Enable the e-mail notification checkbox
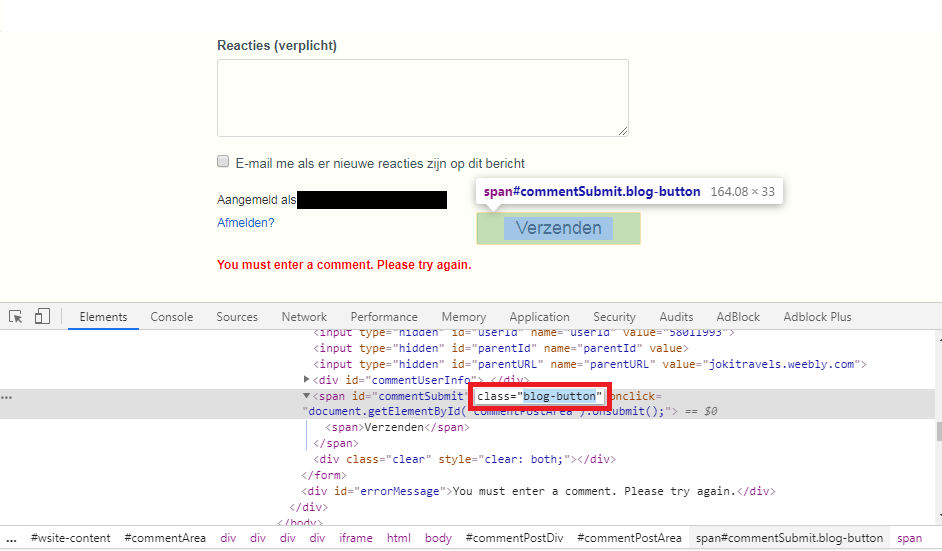Screen dimensions: 942x551 [223, 162]
